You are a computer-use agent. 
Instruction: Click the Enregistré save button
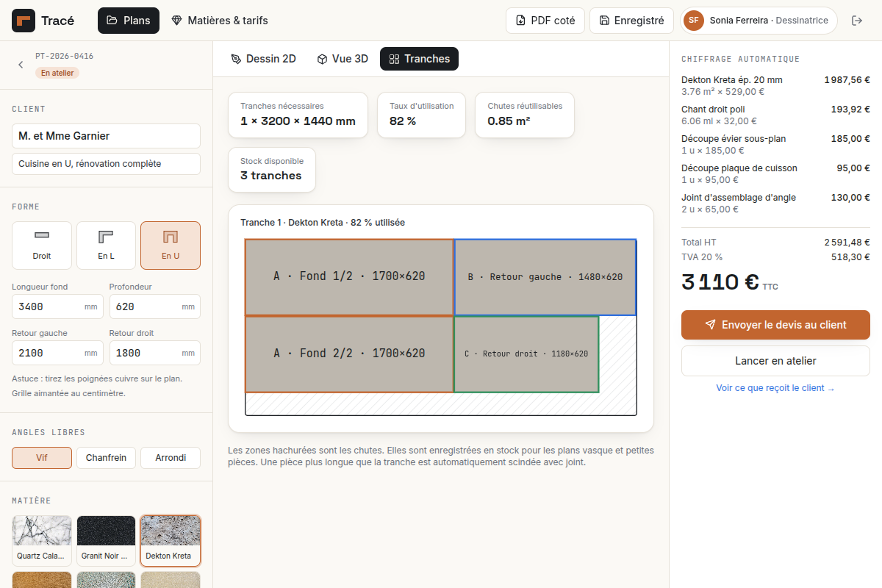tap(631, 21)
